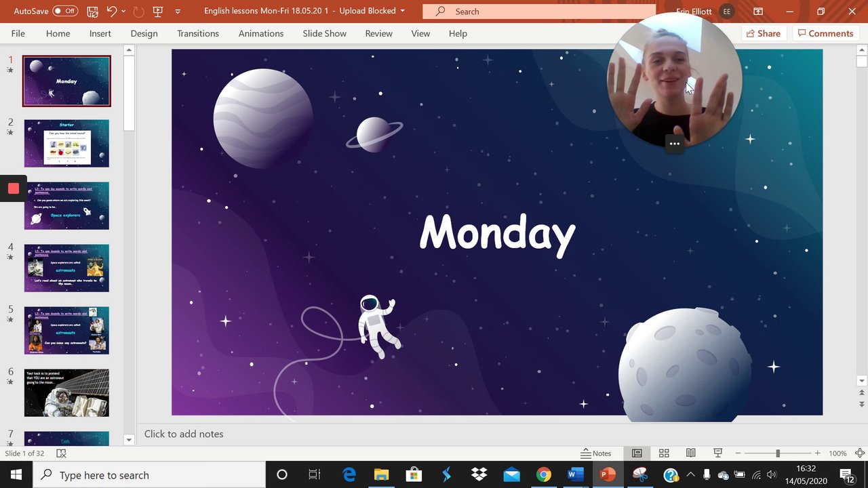868x488 pixels.
Task: Start Slide Show from status bar icon
Action: (x=717, y=453)
